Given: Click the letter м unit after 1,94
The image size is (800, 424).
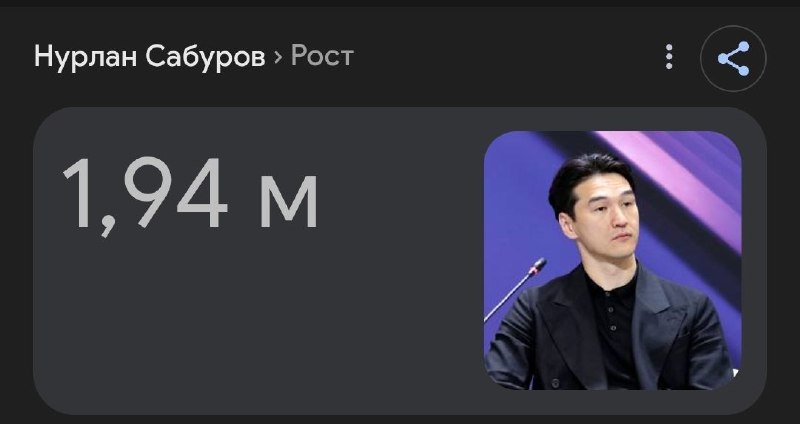Looking at the screenshot, I should [x=289, y=201].
